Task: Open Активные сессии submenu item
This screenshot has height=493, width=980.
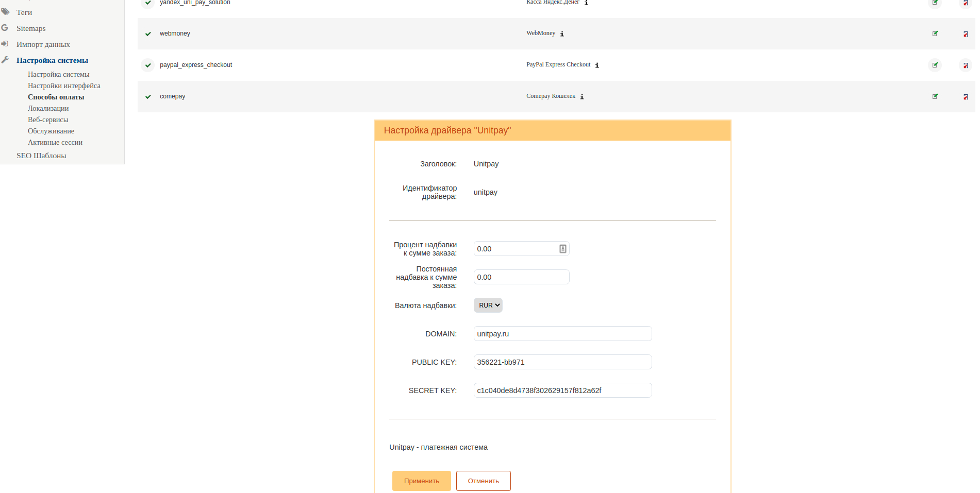Action: (55, 142)
